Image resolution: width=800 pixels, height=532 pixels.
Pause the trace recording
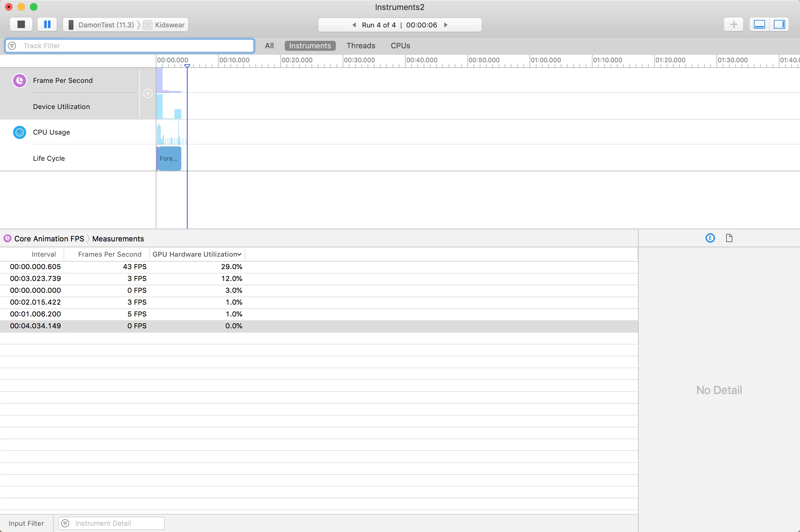[x=47, y=24]
